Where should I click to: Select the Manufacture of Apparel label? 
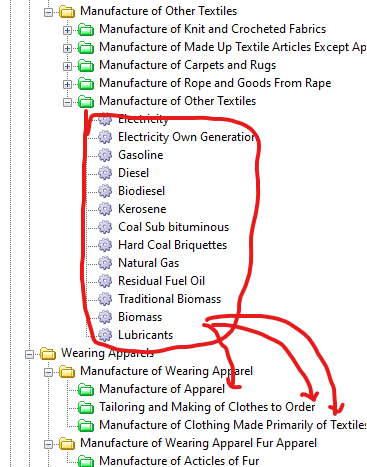point(162,389)
